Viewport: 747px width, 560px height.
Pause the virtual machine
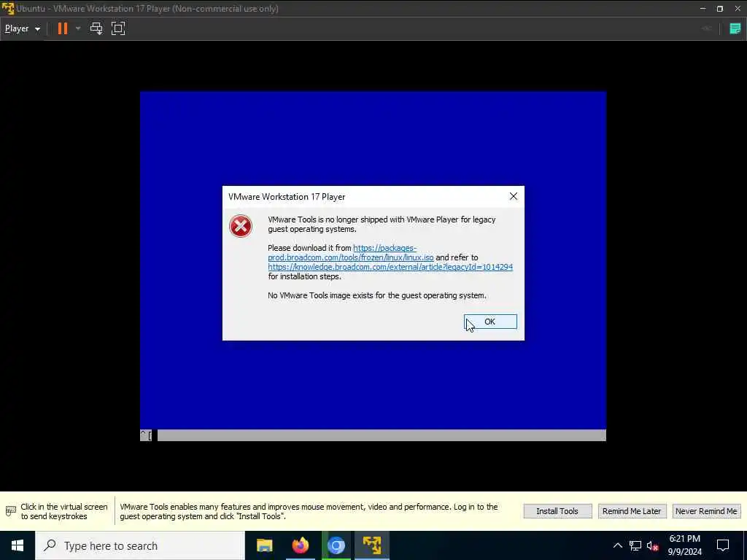(63, 28)
